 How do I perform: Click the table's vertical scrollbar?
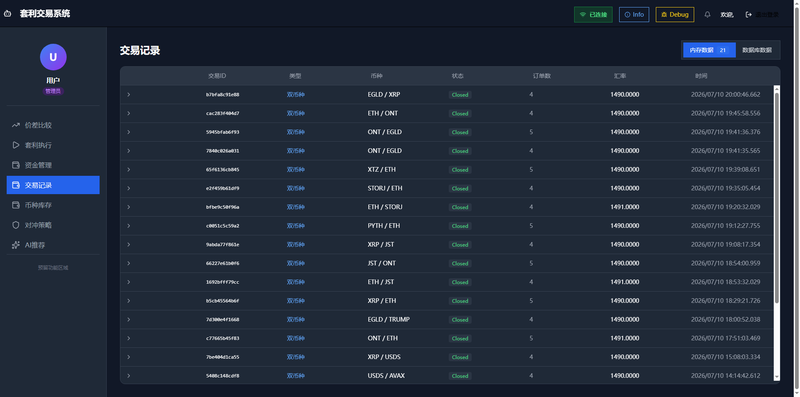[x=777, y=233]
